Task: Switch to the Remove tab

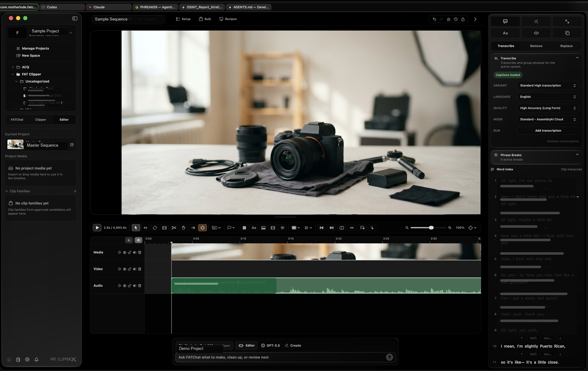Action: coord(536,46)
